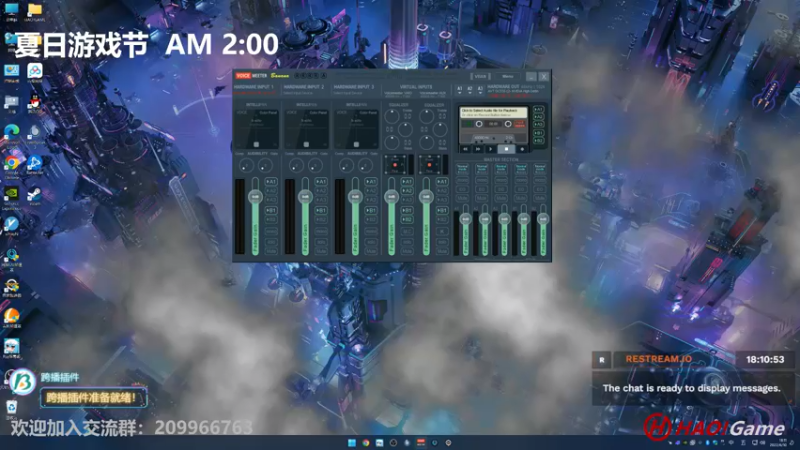
Task: Click the Restream chat ready message
Action: [x=691, y=388]
